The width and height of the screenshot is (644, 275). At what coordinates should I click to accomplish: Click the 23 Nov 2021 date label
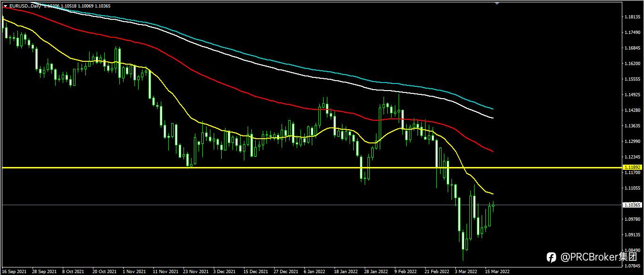195,272
